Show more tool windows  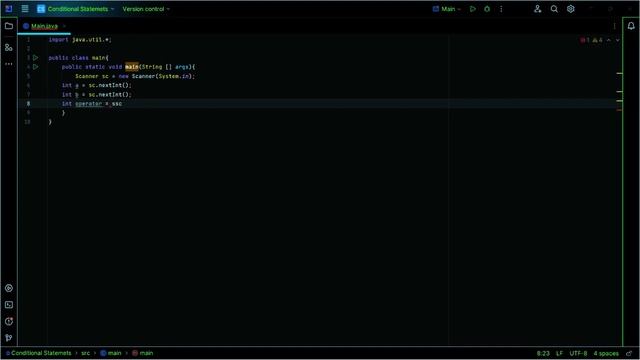click(9, 64)
